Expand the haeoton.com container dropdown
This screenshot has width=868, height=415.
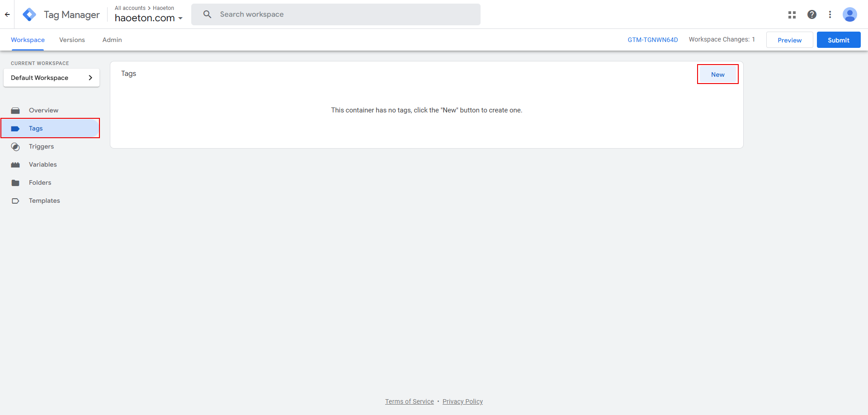click(149, 18)
